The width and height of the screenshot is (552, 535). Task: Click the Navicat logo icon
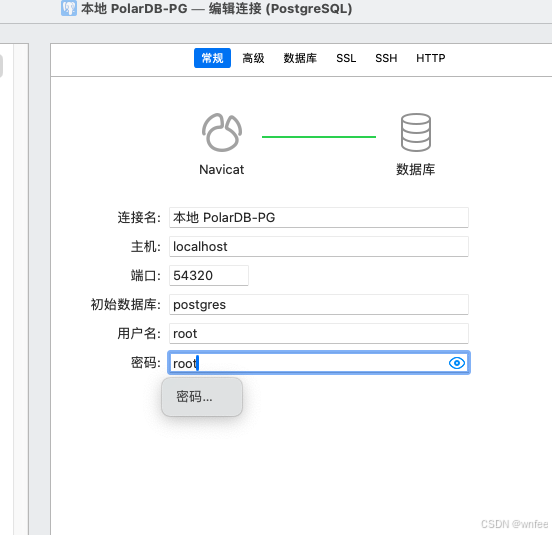tap(222, 132)
